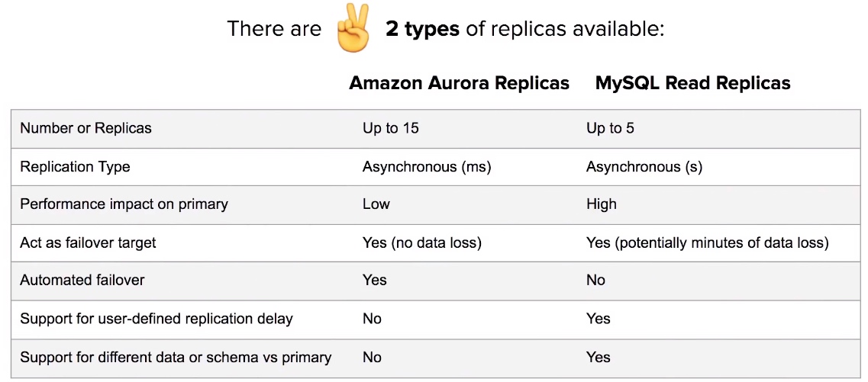Select the Number or Replicas row label
The image size is (868, 382).
pyautogui.click(x=86, y=128)
